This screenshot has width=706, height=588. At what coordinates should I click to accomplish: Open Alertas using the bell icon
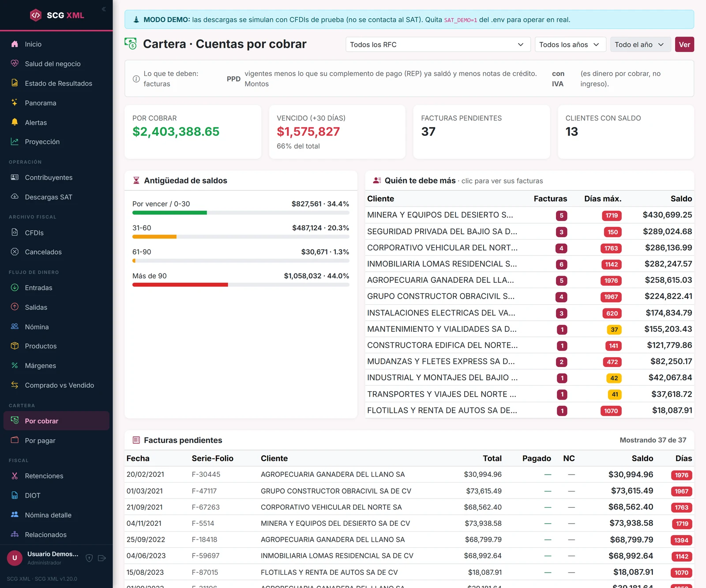point(15,122)
